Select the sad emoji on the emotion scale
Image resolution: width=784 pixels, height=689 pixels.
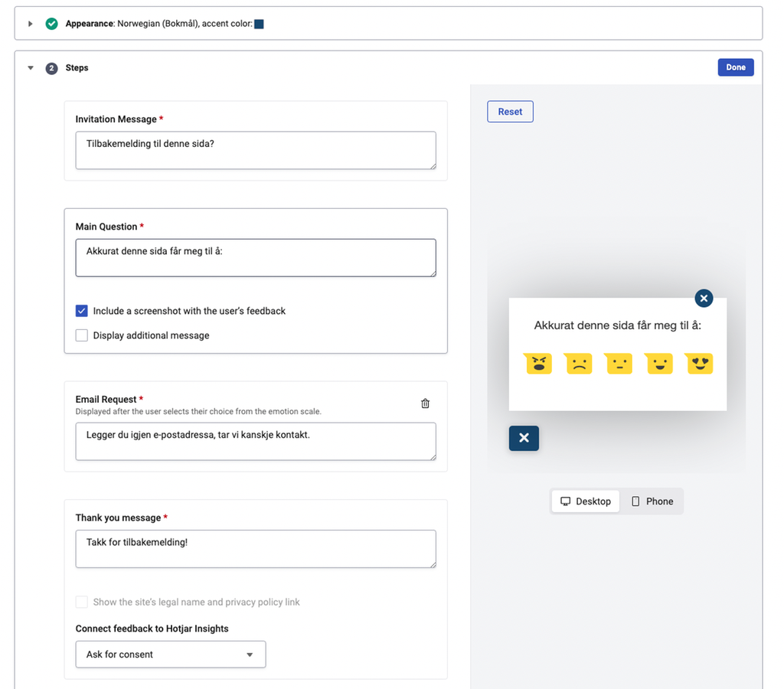[x=579, y=364]
